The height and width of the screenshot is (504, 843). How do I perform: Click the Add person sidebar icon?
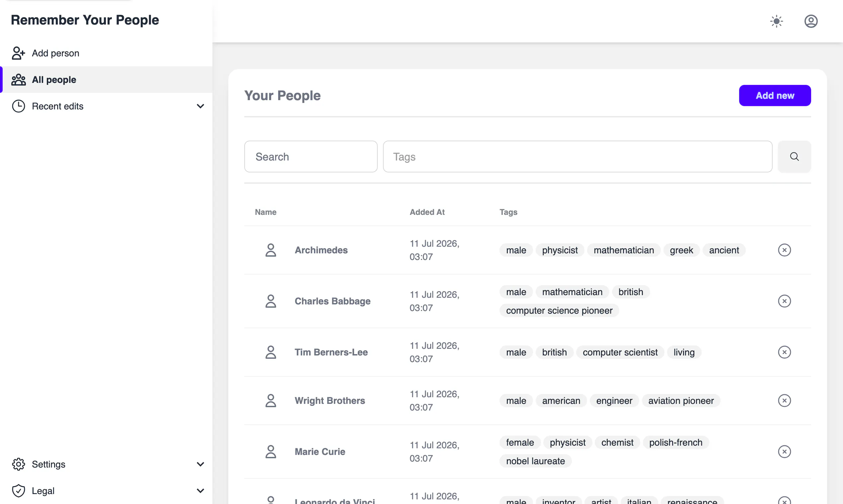(x=18, y=53)
